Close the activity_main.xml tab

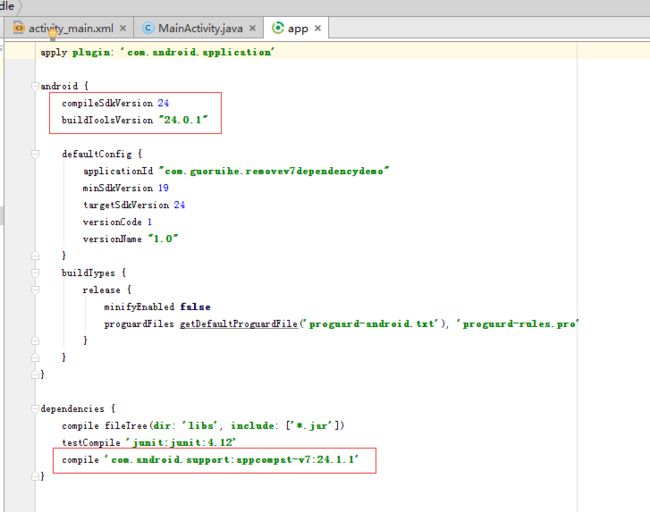point(123,28)
